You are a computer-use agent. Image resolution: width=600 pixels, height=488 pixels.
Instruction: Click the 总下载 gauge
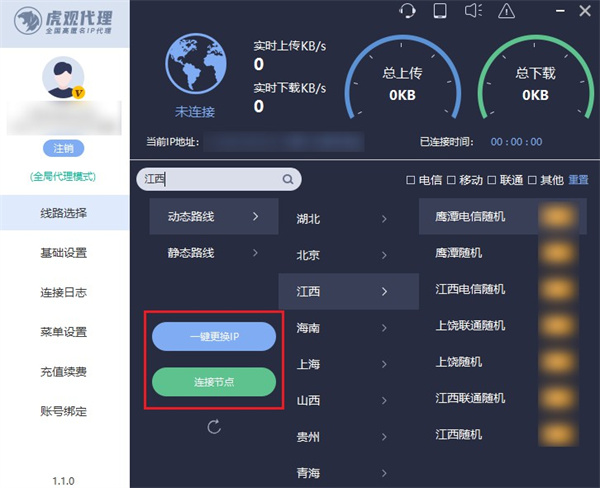tap(536, 77)
